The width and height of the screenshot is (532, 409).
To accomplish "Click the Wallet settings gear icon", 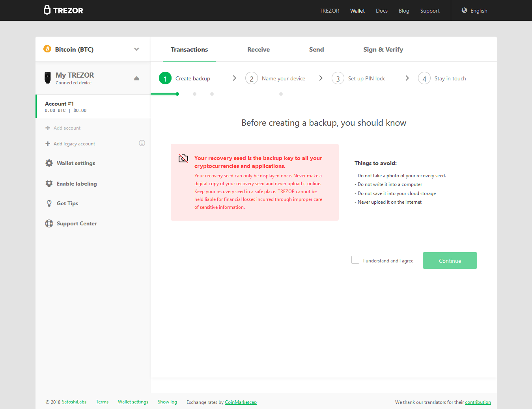I will 49,163.
